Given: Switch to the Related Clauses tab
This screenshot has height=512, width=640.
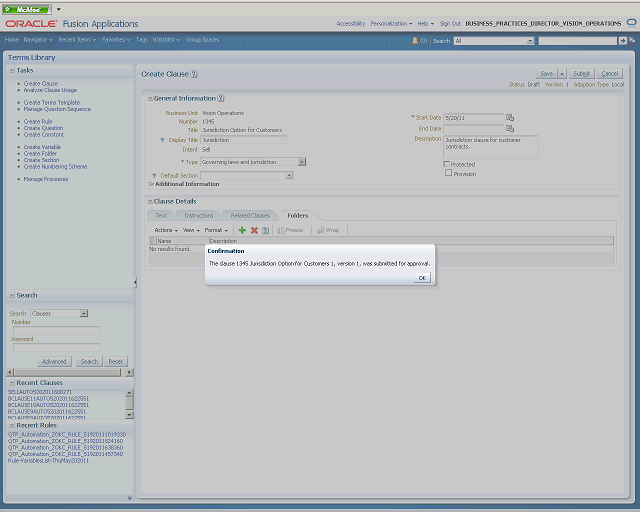Looking at the screenshot, I should click(250, 216).
